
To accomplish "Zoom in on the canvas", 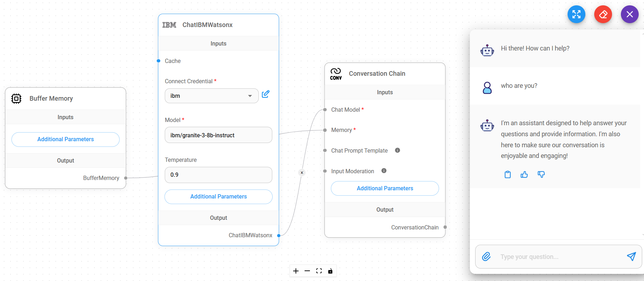I will (296, 271).
